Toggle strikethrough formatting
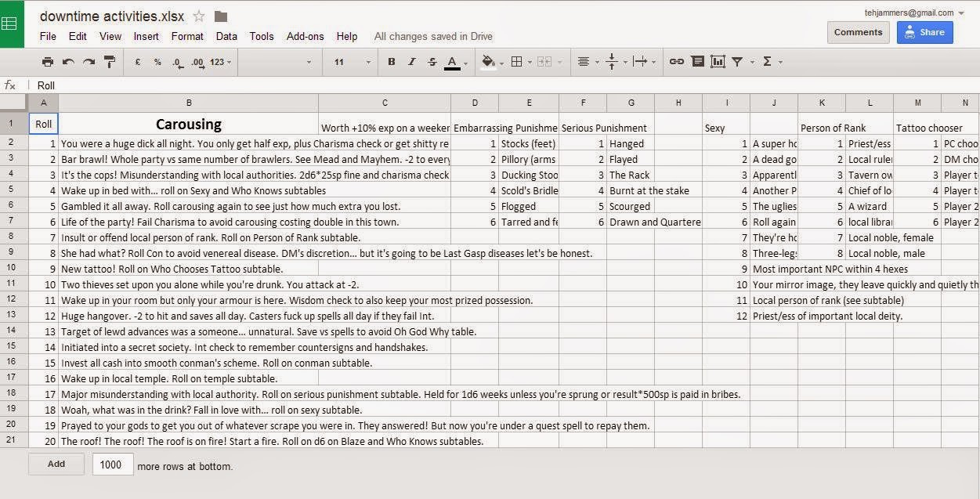The width and height of the screenshot is (980, 499). (432, 61)
